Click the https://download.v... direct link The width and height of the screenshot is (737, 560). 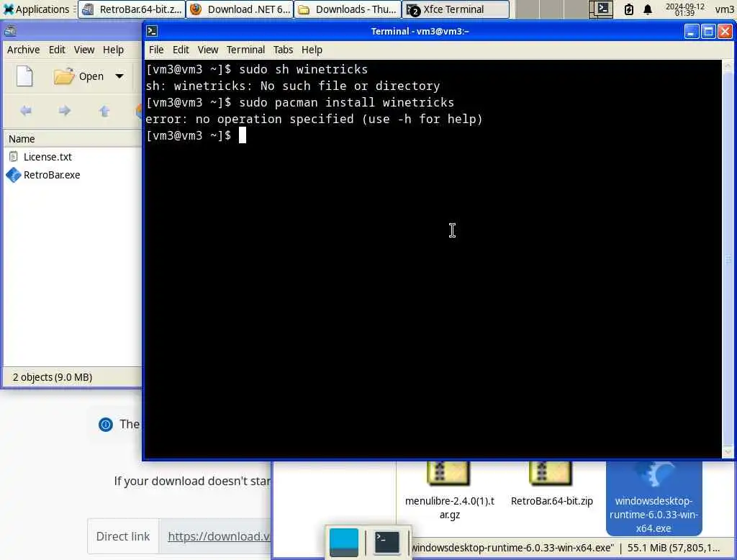click(219, 536)
